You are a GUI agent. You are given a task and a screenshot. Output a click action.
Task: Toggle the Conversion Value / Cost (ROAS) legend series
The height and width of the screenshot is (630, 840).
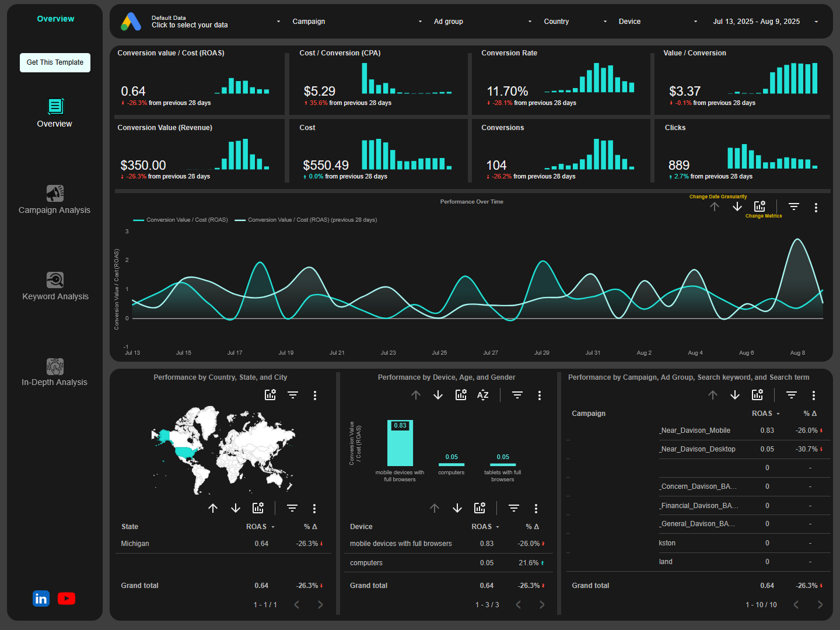tap(180, 220)
